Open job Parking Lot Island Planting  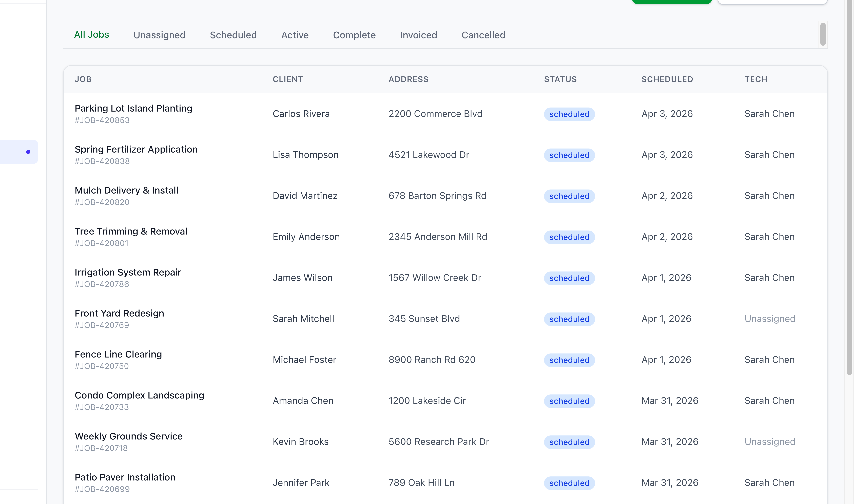pos(133,108)
